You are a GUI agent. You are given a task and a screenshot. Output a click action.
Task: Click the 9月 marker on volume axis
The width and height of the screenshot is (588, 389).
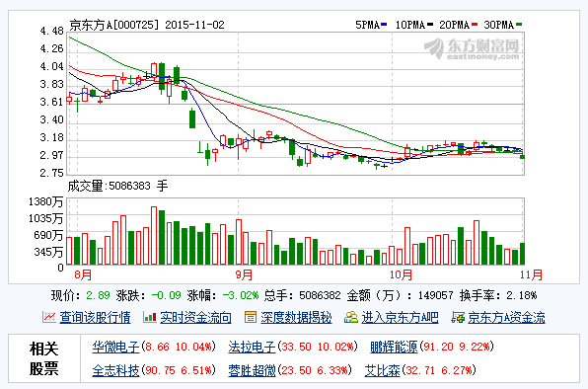[244, 274]
